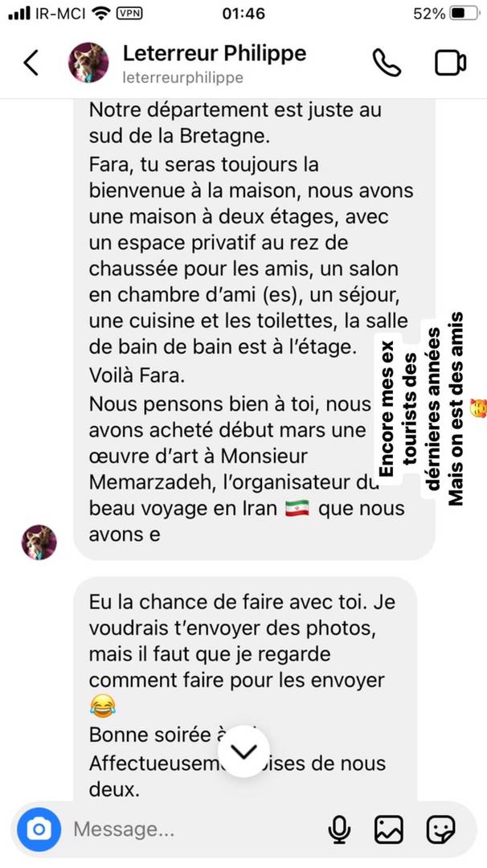
Task: Jump to latest messages with down chevron
Action: 244,751
